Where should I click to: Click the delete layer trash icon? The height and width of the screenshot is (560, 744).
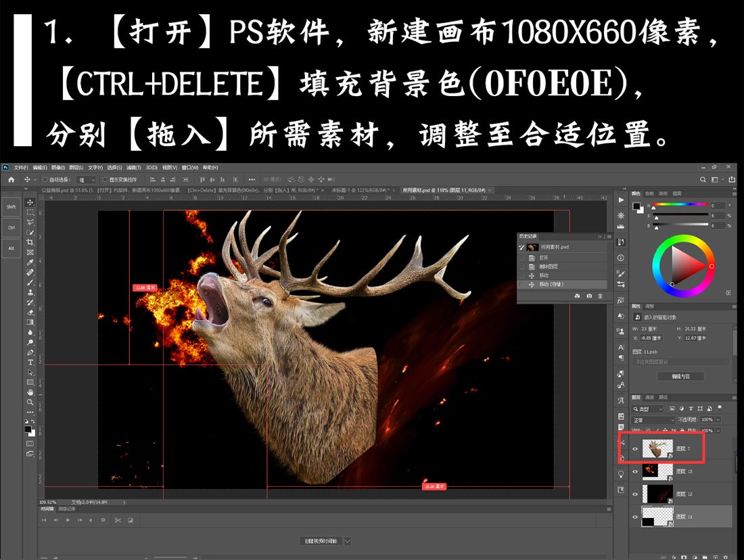point(726,557)
